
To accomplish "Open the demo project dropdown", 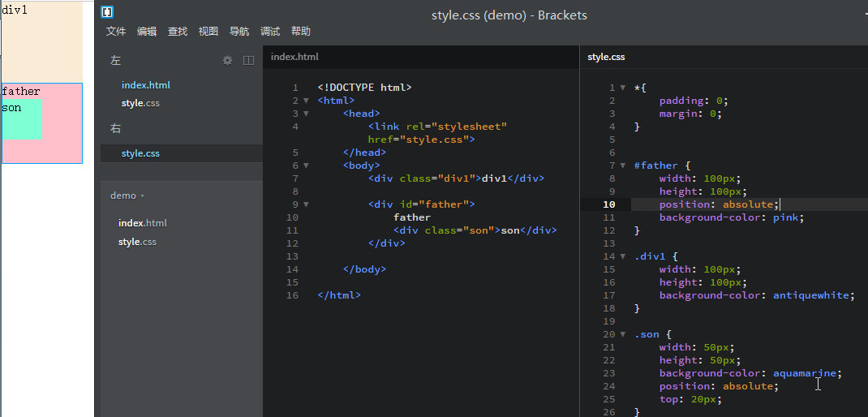I will tap(127, 196).
